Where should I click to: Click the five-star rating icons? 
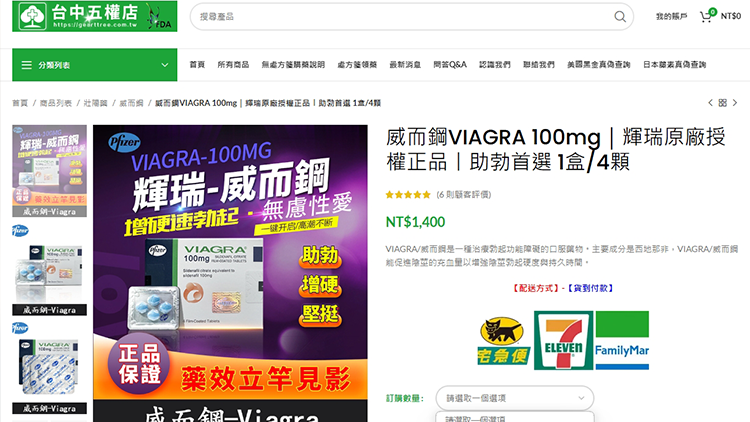tap(408, 195)
